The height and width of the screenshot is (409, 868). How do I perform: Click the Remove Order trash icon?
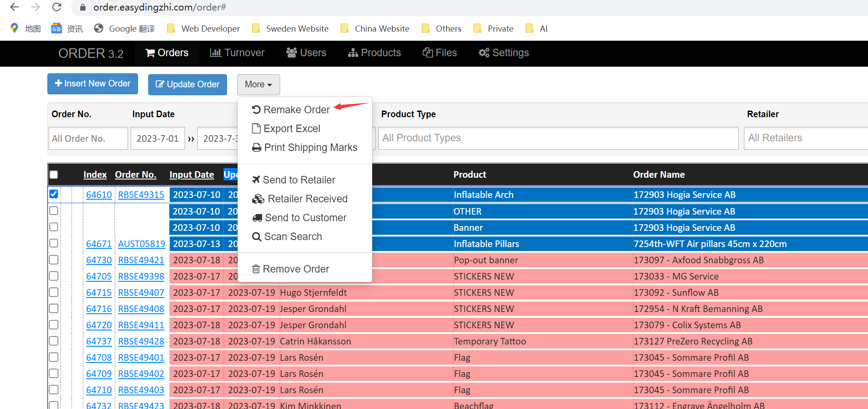tap(256, 269)
